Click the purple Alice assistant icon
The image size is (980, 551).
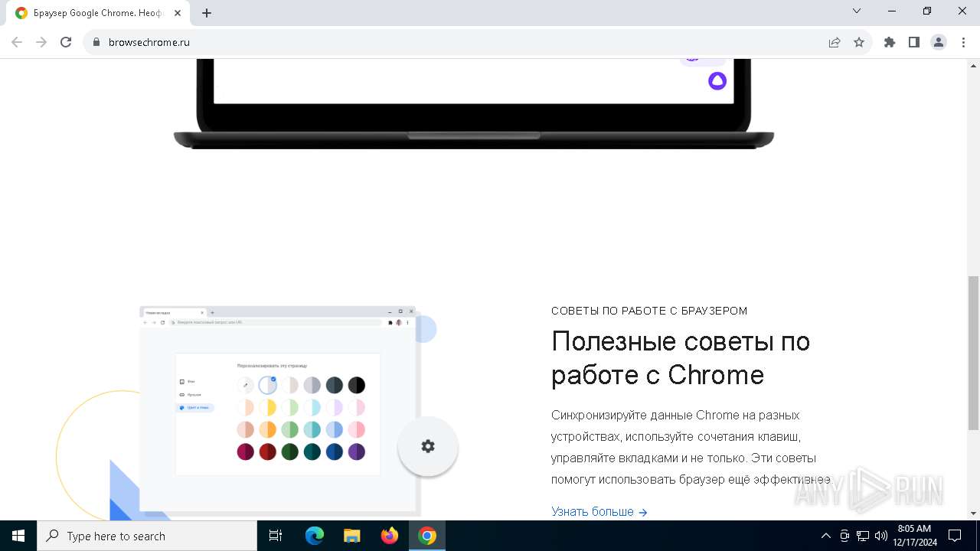(x=717, y=80)
